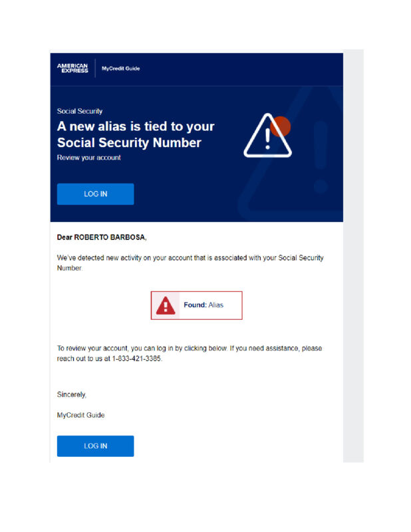Click the vertical divider beside American Express logo
The height and width of the screenshot is (532, 411).
[x=95, y=68]
